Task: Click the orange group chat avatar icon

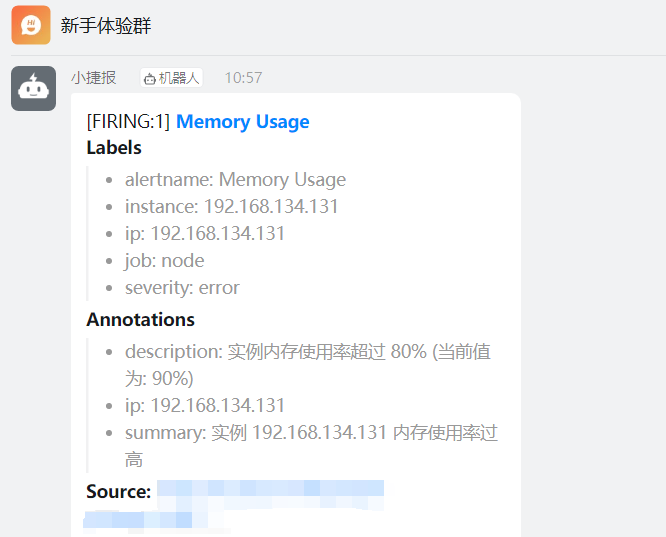Action: 31,25
